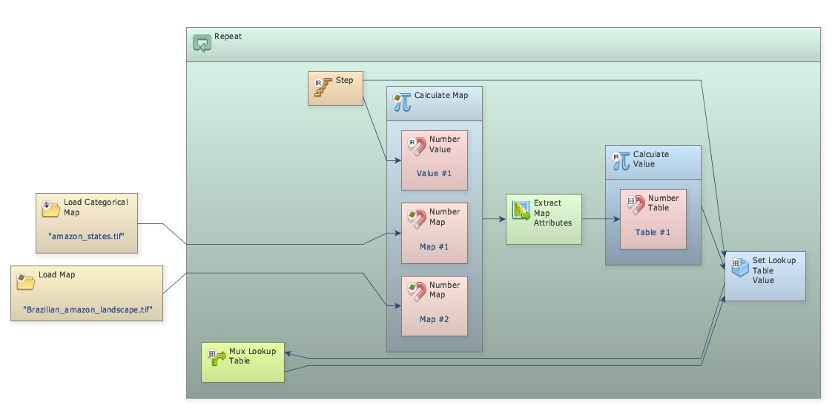Screen dimensions: 833x407
Task: Select the Number Table magnet icon
Action: click(636, 205)
